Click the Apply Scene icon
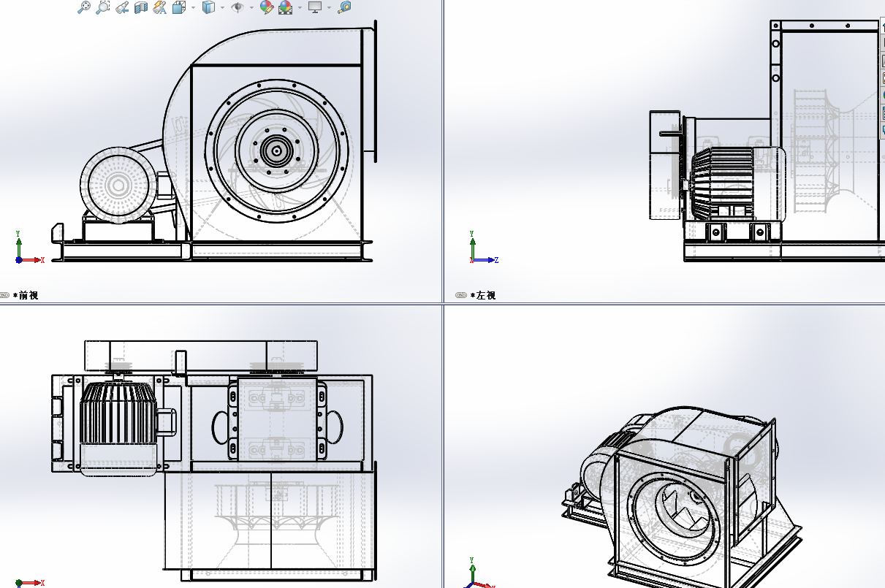The width and height of the screenshot is (885, 588). [x=286, y=7]
